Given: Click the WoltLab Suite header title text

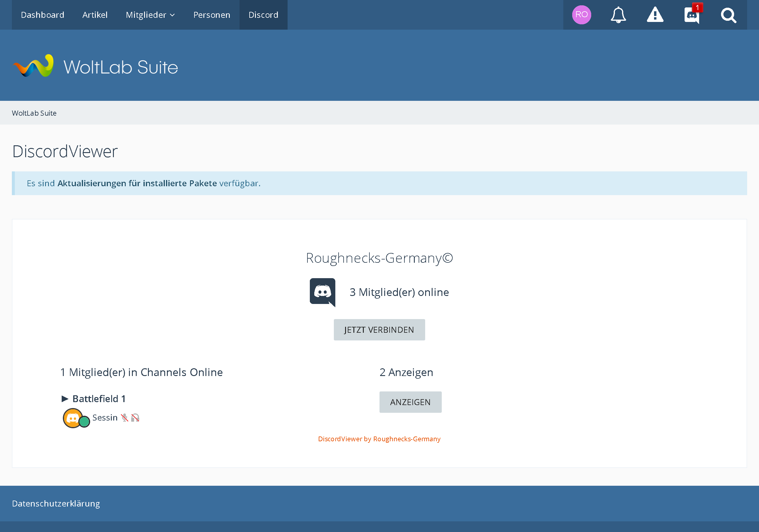Looking at the screenshot, I should (121, 67).
